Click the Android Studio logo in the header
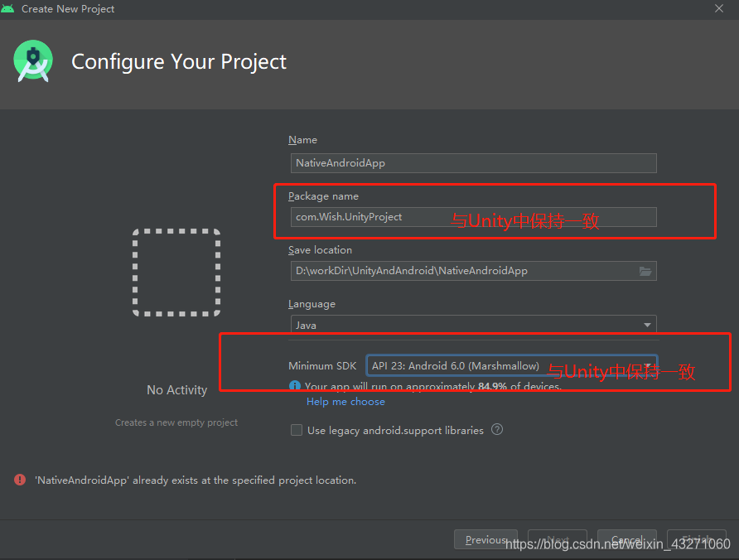This screenshot has width=739, height=560. (x=33, y=61)
